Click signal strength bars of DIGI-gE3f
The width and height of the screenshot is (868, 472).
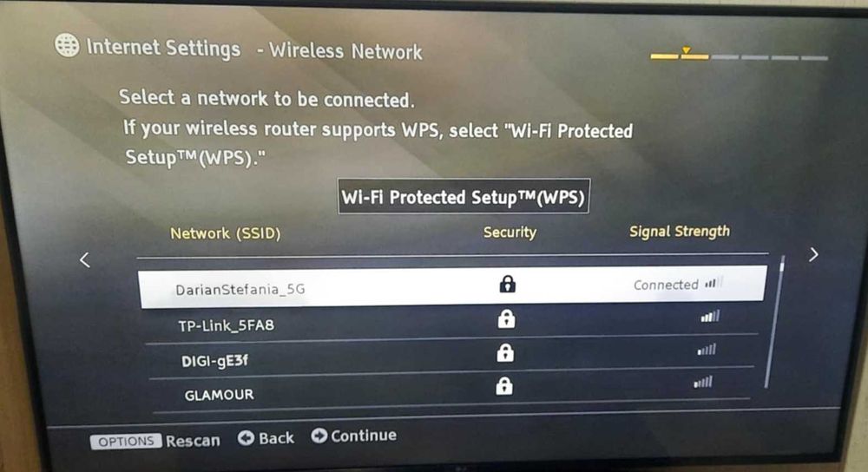(707, 349)
